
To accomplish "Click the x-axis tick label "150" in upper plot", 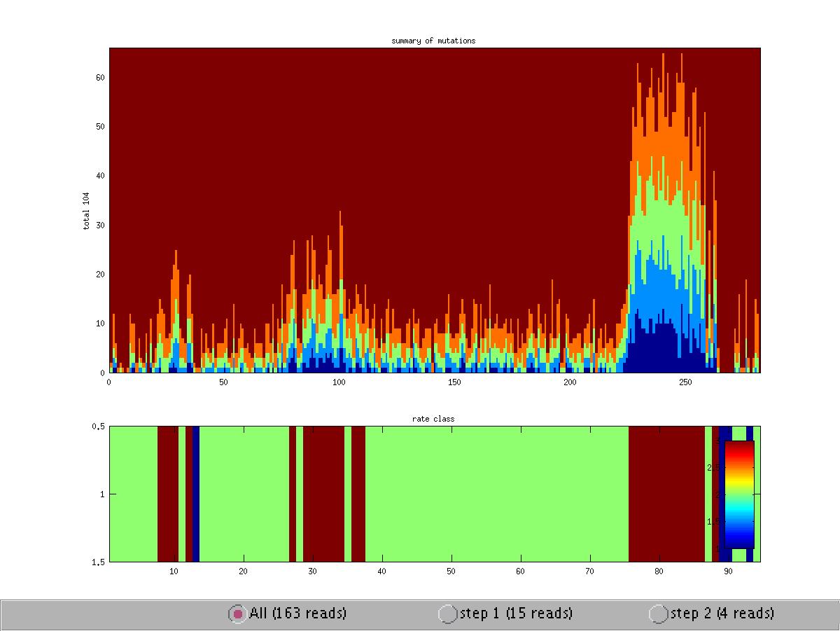I will click(x=454, y=382).
